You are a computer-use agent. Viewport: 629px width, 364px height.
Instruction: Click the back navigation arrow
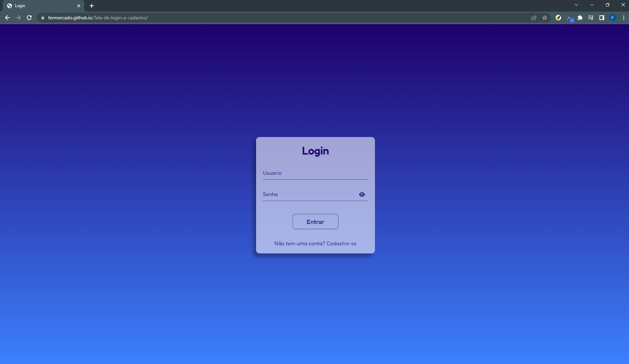pyautogui.click(x=7, y=18)
